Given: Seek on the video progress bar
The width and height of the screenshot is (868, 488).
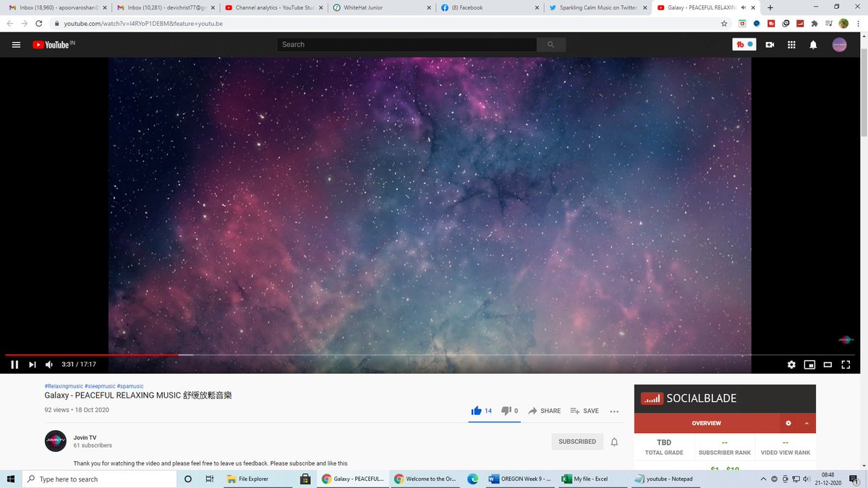Looking at the screenshot, I should click(429, 355).
